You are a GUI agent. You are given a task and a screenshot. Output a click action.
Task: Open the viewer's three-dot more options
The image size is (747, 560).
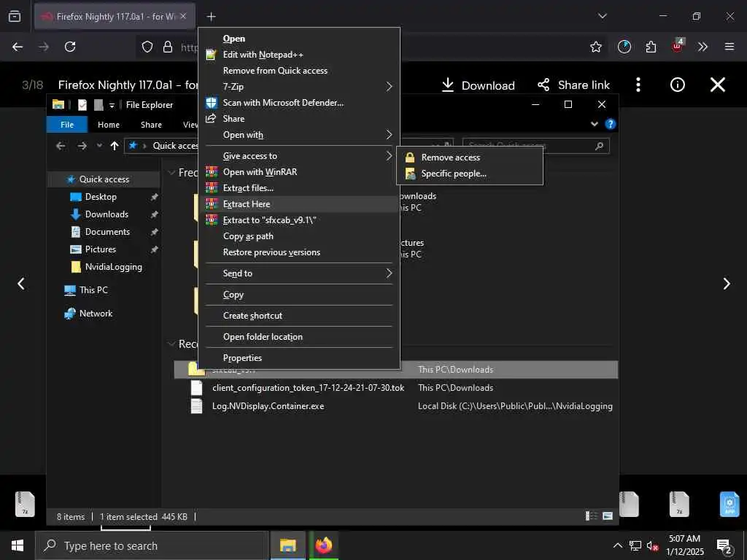coord(638,85)
